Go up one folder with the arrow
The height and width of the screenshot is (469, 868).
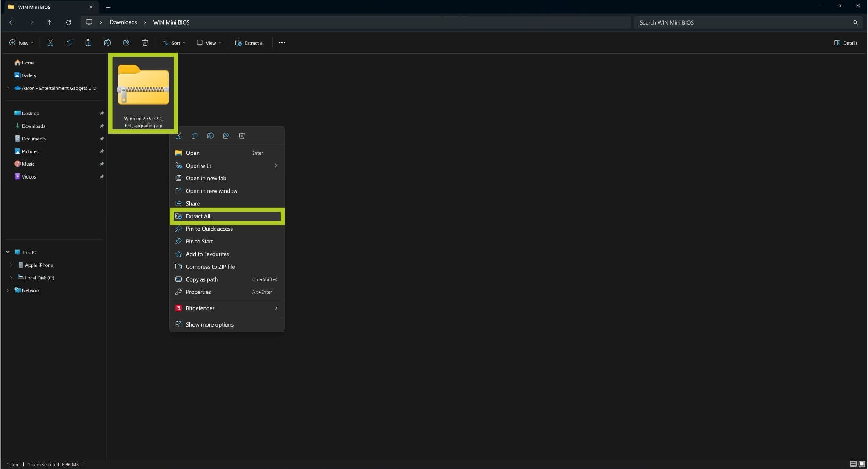click(50, 22)
